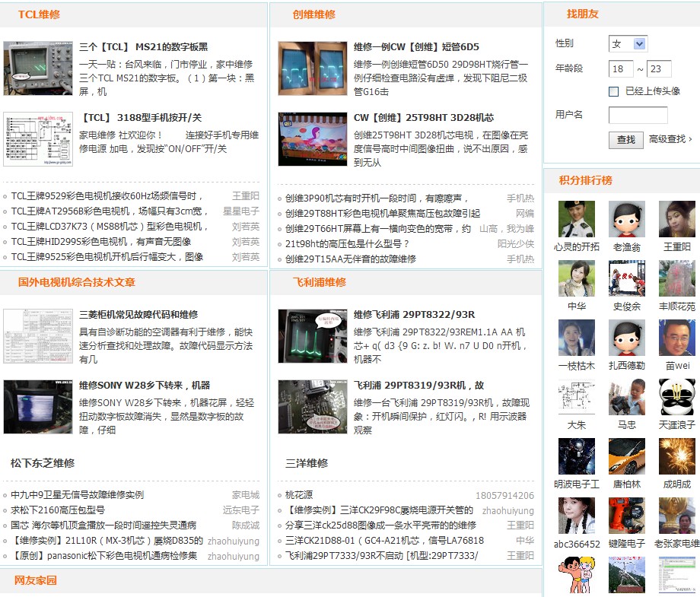The height and width of the screenshot is (597, 700).
Task: Open the 国外电视机综合技术文章 heading
Action: 76,282
